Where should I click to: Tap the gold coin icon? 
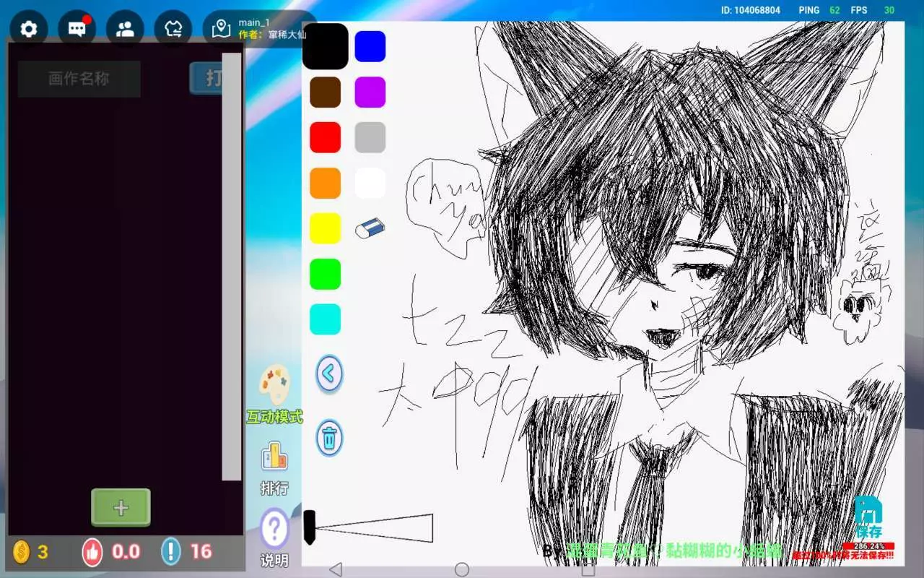click(x=22, y=552)
